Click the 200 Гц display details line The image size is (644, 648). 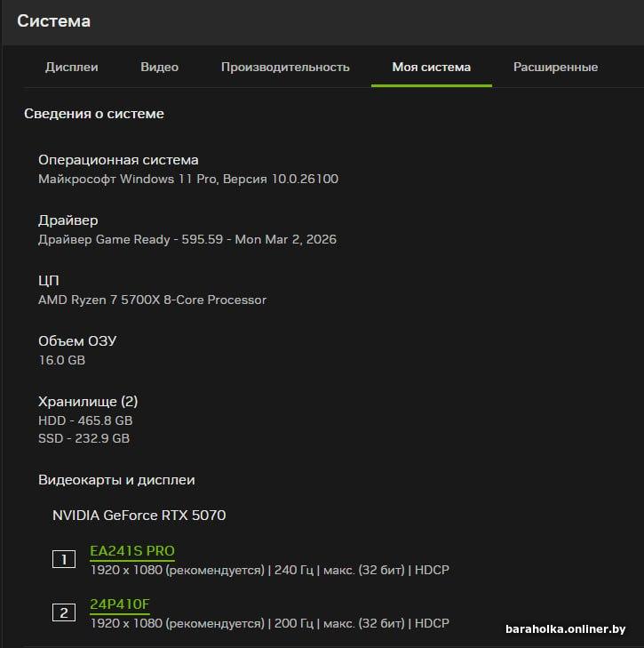[x=270, y=623]
